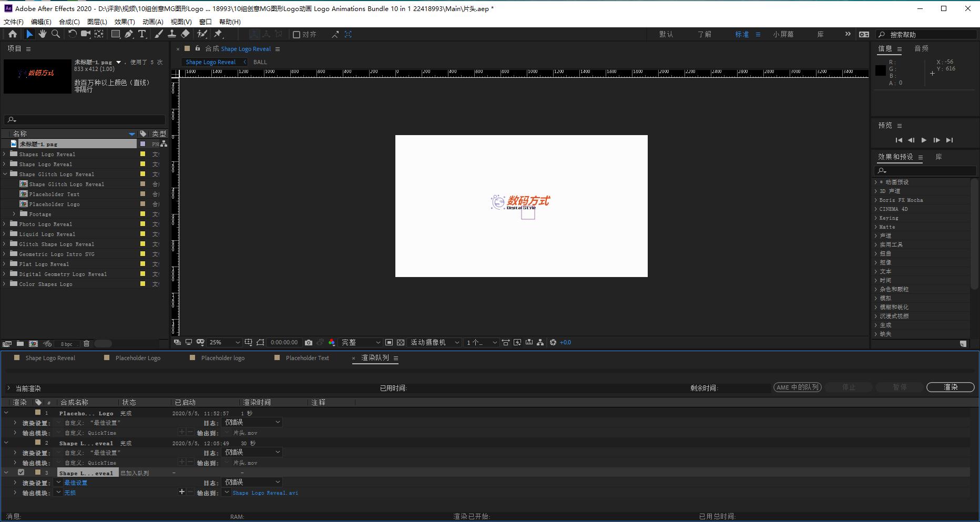Click the 渲染 render button

point(950,387)
